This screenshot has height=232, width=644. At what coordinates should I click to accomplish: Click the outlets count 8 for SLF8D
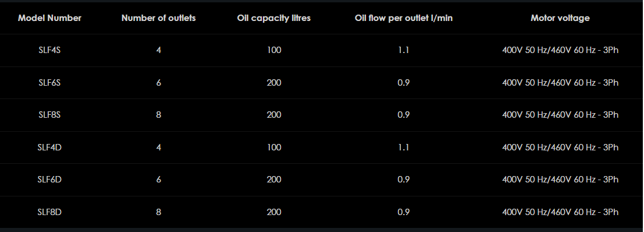(x=159, y=212)
